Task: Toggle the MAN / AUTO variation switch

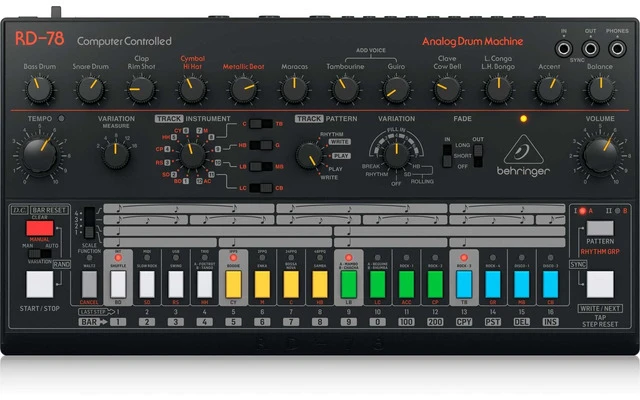Action: click(x=40, y=253)
